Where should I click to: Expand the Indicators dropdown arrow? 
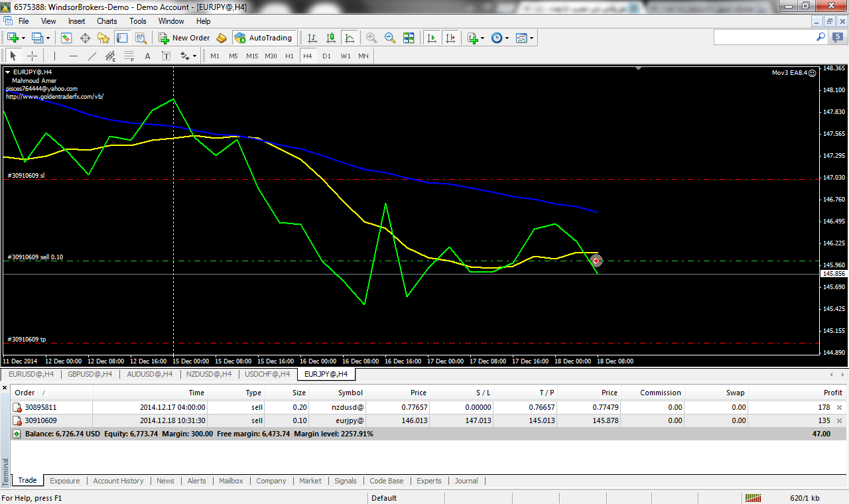coord(483,38)
